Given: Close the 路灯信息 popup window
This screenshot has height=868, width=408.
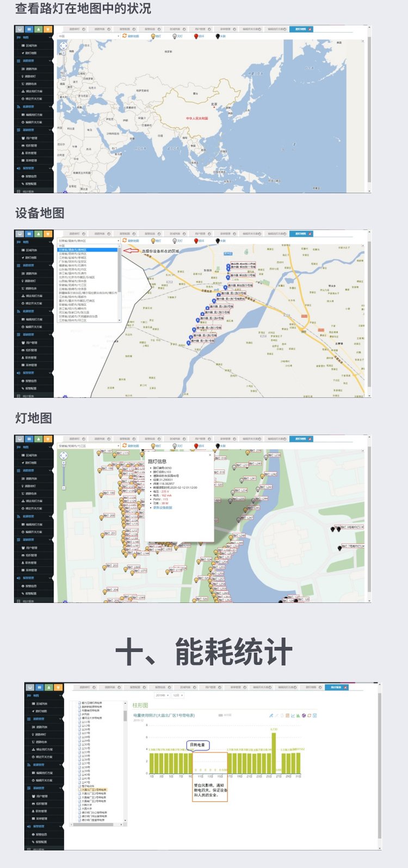Looking at the screenshot, I should [x=211, y=455].
